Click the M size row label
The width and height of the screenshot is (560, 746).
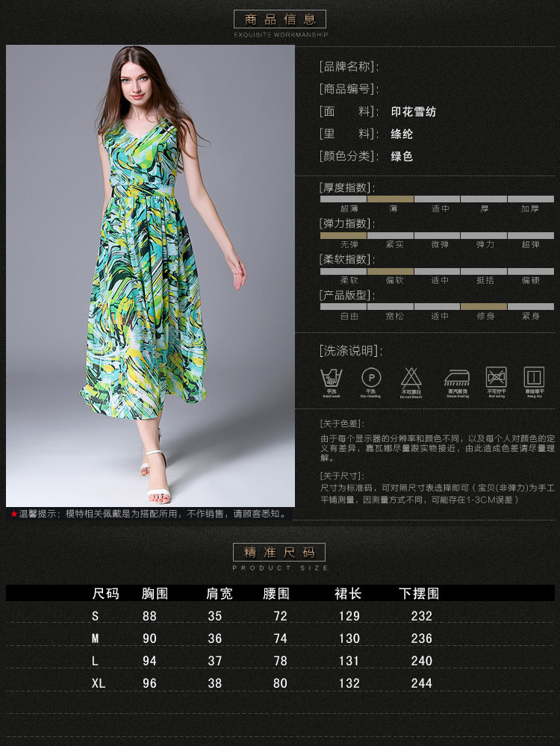[x=95, y=638]
